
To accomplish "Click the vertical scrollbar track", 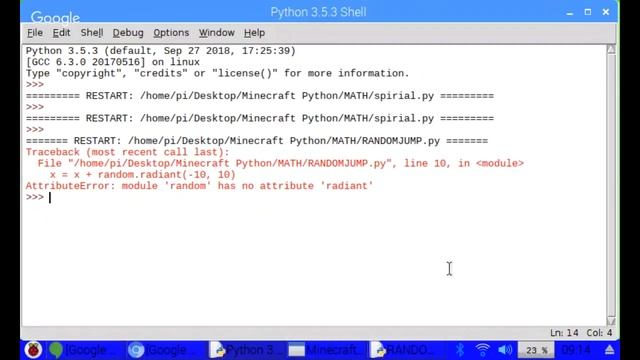I will point(611,186).
